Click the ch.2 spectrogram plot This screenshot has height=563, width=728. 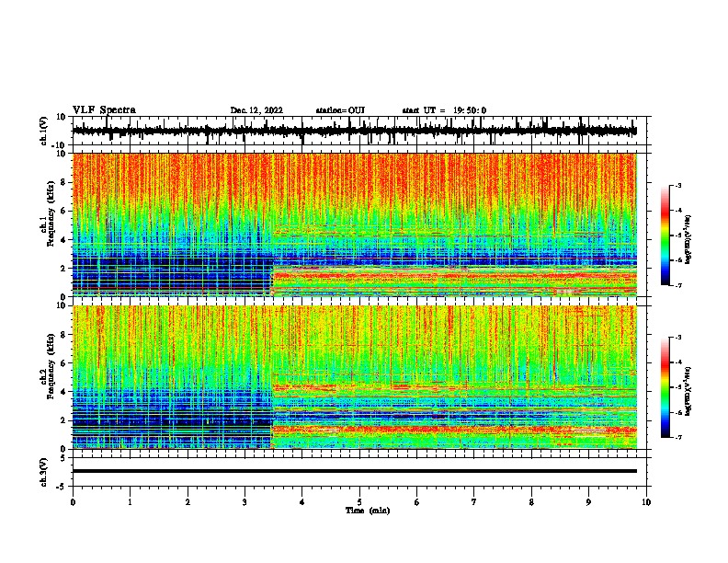(x=355, y=377)
